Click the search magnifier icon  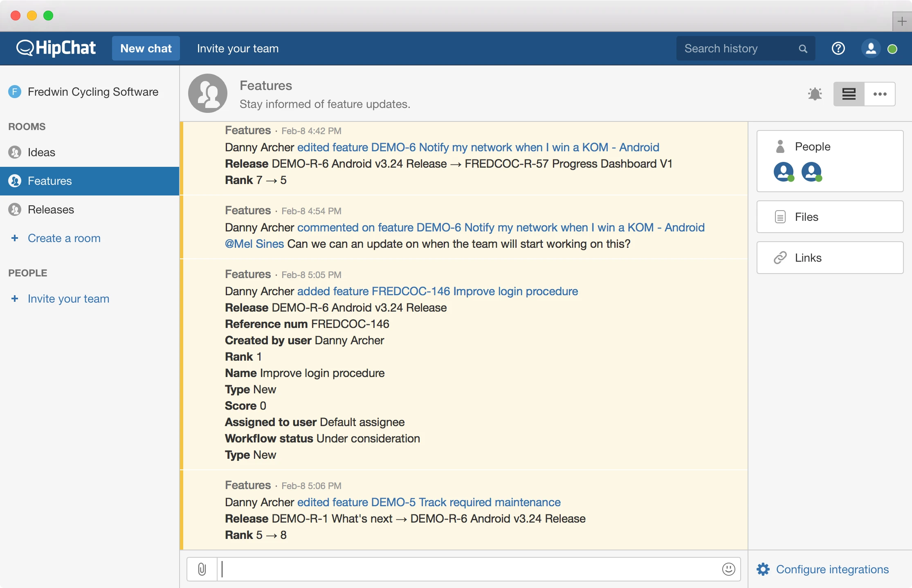(803, 49)
